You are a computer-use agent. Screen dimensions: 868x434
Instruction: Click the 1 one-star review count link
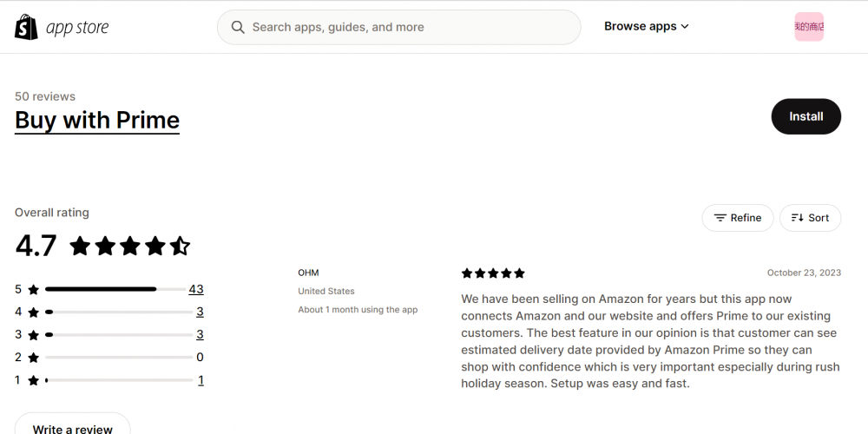(x=201, y=380)
